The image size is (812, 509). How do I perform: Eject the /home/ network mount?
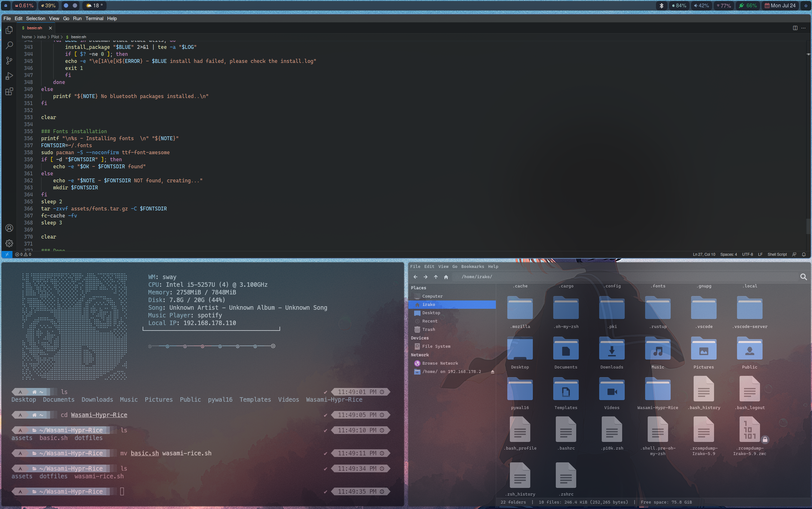[x=492, y=372]
